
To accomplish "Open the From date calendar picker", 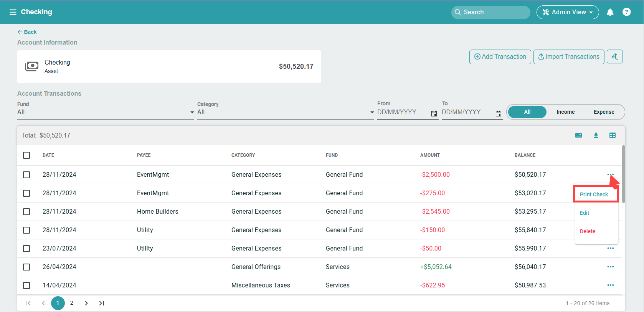I will (434, 113).
